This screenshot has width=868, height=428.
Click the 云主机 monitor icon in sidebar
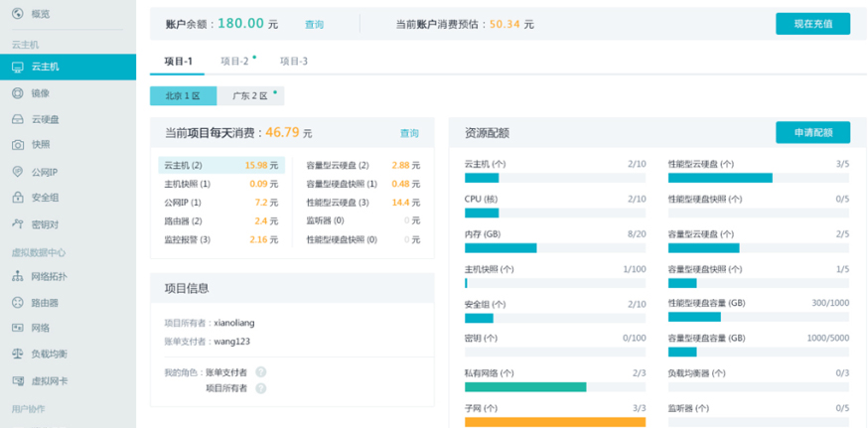17,67
